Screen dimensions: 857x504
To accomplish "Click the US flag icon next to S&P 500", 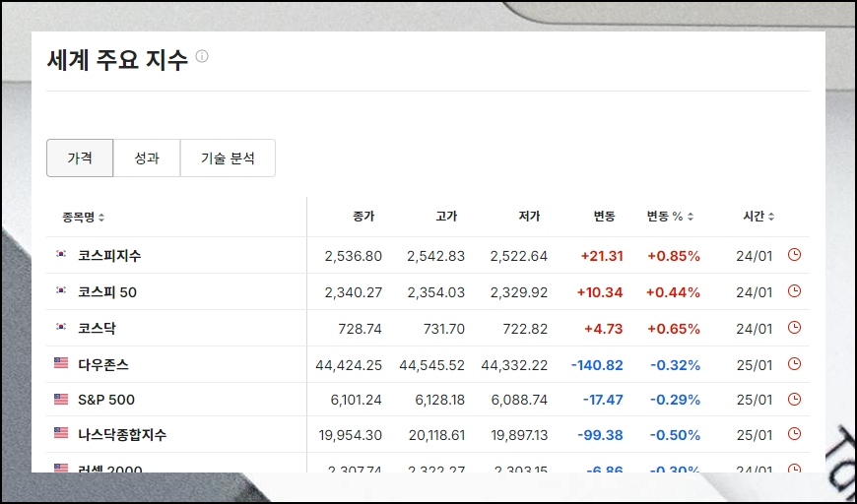I will pos(61,399).
